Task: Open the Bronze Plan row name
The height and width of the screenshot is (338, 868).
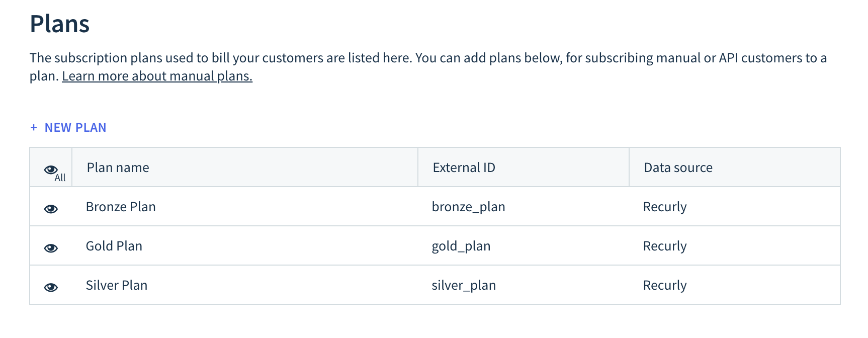Action: point(121,207)
